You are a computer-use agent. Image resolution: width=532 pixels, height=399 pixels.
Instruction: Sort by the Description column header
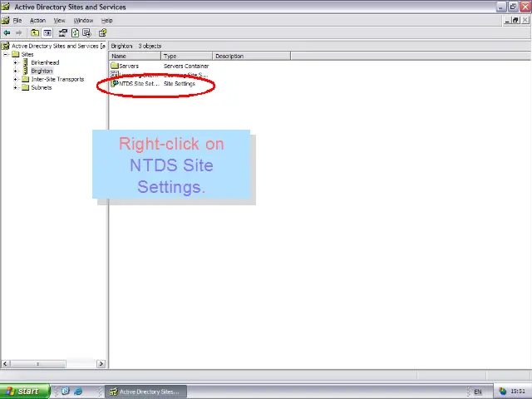(x=252, y=56)
